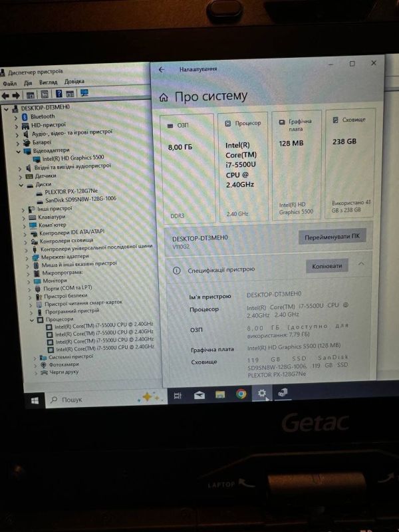Screen dimensions: 399x532
Task: Click the Пошук taskbar search box
Action: point(106,398)
